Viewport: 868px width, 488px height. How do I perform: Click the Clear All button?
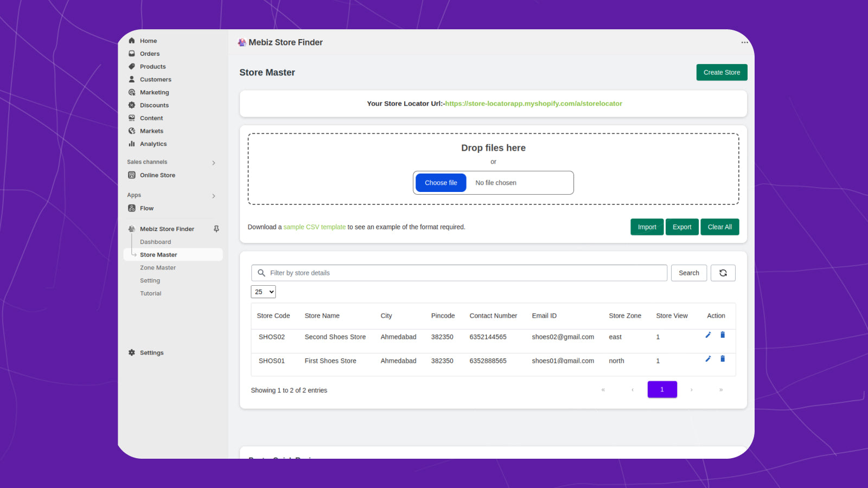click(x=719, y=227)
